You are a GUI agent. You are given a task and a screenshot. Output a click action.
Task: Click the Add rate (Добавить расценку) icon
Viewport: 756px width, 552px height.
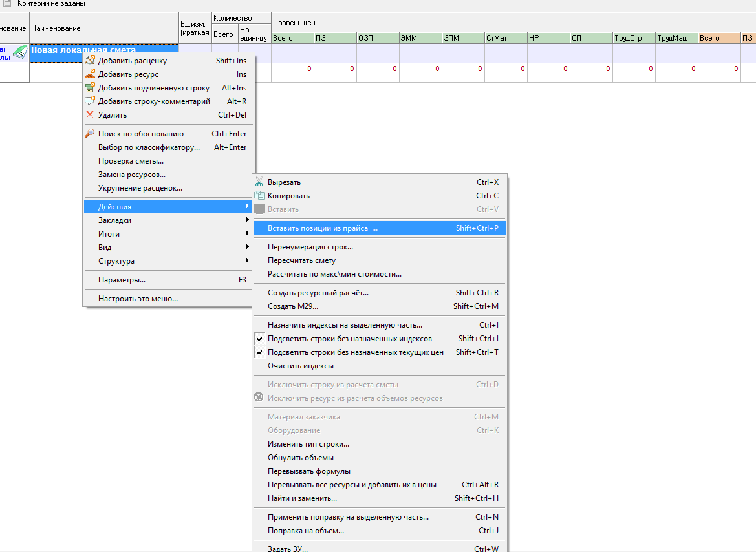[x=91, y=61]
